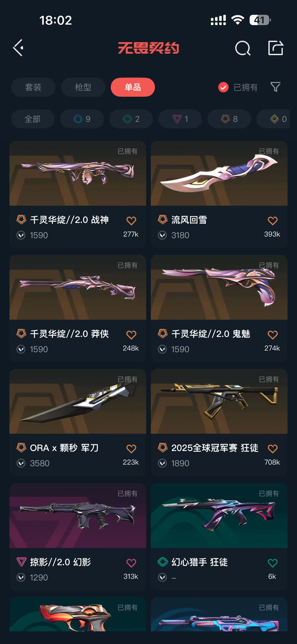Toggle the 已拥有 owned checkbox
297x644 pixels.
click(x=223, y=87)
